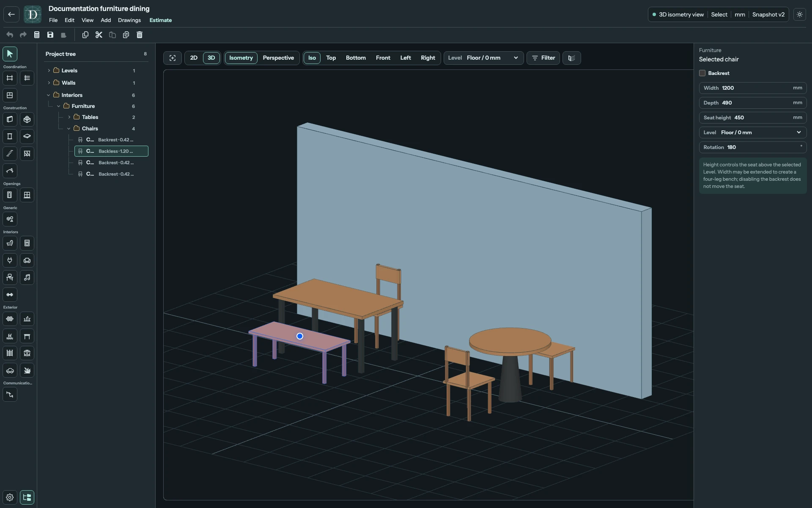Toggle the light/dark theme sun icon
This screenshot has width=812, height=508.
800,14
